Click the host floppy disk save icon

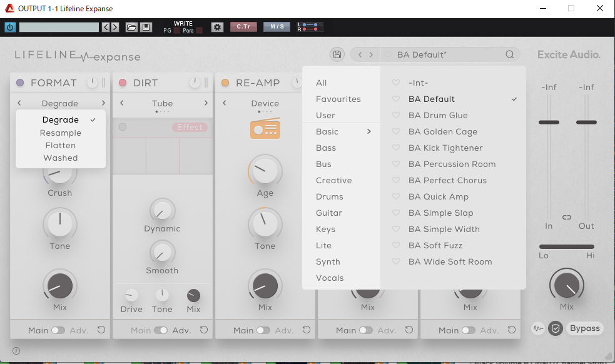click(146, 27)
